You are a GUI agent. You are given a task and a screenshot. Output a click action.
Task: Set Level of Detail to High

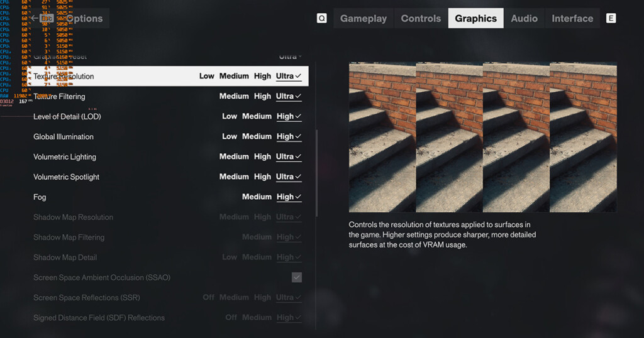coord(289,116)
